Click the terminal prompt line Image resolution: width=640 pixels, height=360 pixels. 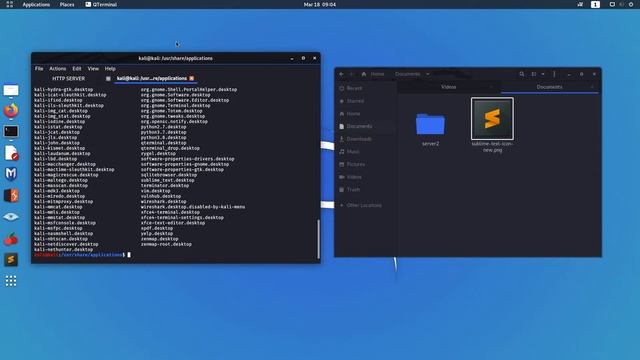[82, 255]
